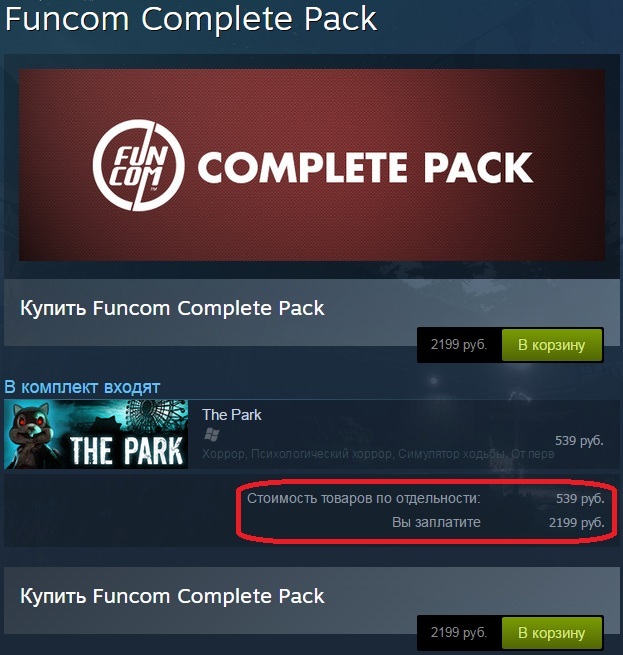Click the В комплект входят heading

click(x=82, y=387)
